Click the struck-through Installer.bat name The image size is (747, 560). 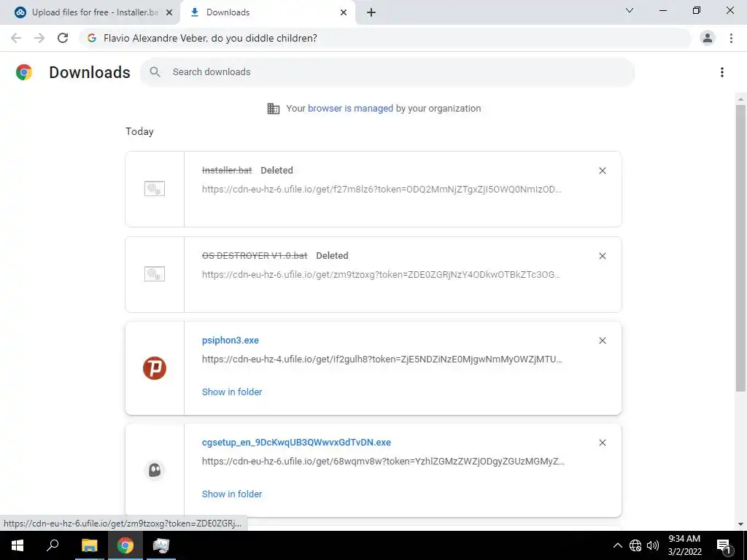point(227,171)
